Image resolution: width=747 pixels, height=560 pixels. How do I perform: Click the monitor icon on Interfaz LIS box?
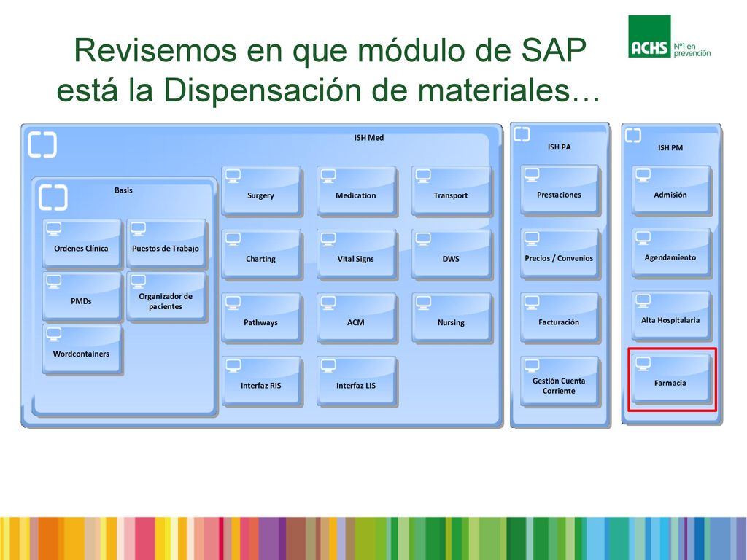(x=328, y=366)
